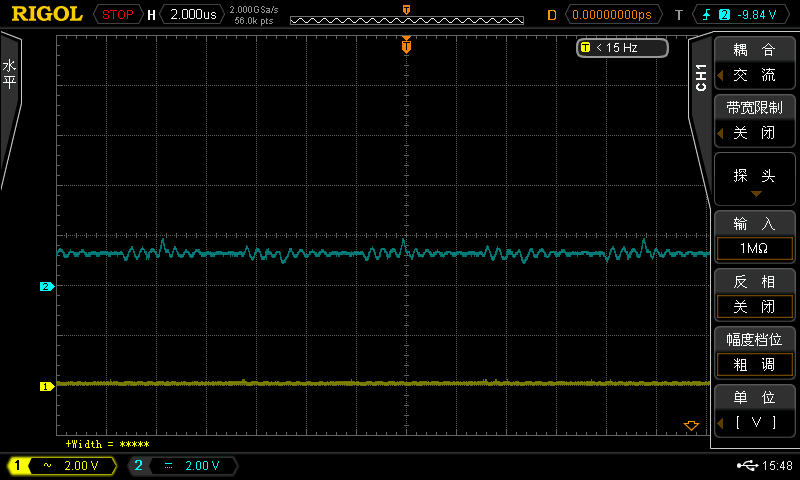The height and width of the screenshot is (480, 800).
Task: Toggle the 输入 input impedance 1MΩ
Action: click(x=754, y=237)
